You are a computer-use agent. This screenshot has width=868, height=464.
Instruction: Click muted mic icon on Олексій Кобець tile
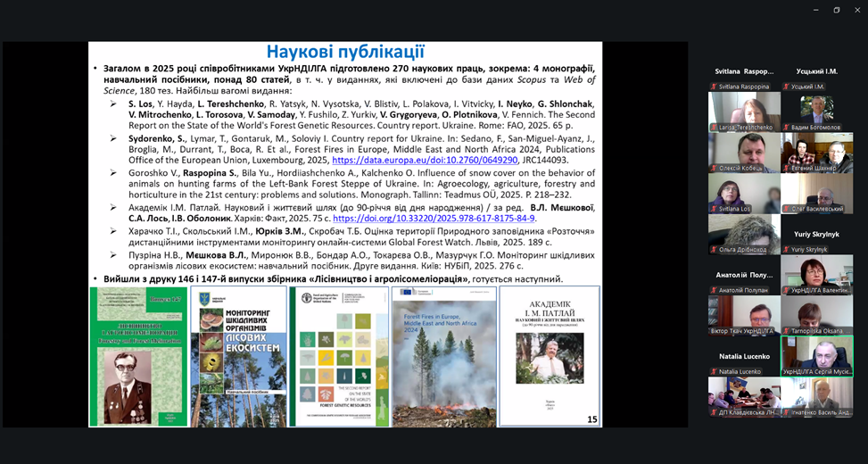714,168
